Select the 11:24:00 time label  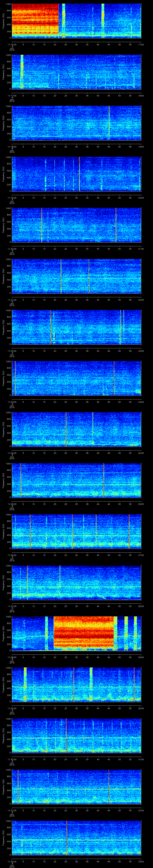(x=12, y=453)
